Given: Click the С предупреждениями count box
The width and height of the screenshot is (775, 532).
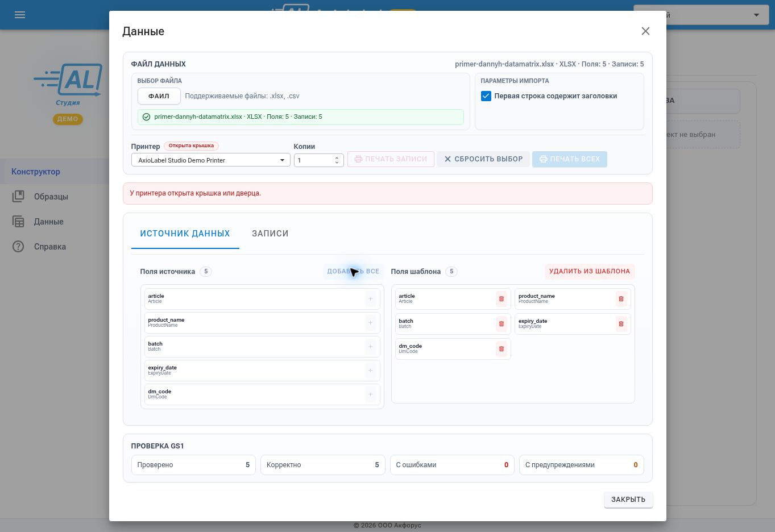Looking at the screenshot, I should 582,465.
